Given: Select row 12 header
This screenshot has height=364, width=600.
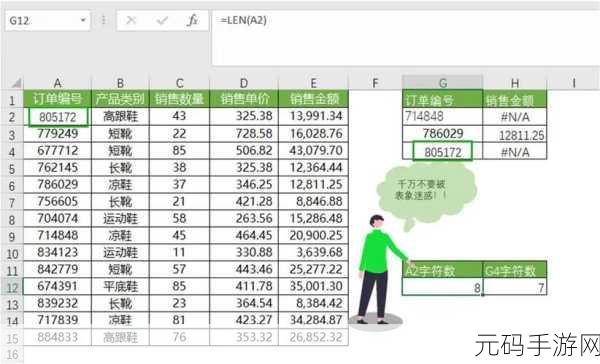Looking at the screenshot, I should coord(12,287).
